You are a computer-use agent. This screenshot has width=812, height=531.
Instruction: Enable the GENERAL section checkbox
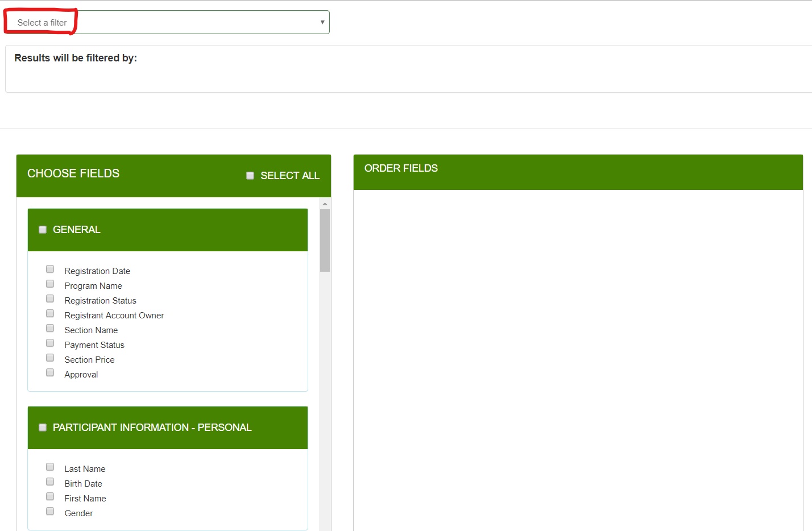point(42,229)
